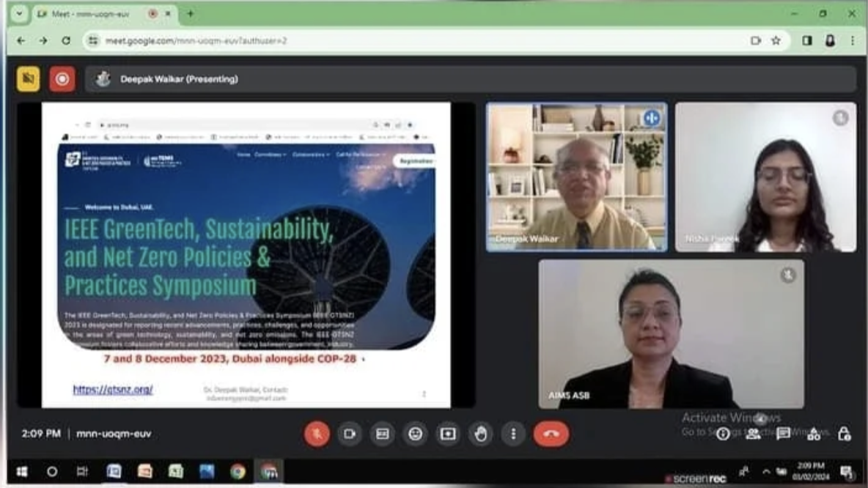Open a new Chrome tab
868x488 pixels.
click(x=191, y=14)
